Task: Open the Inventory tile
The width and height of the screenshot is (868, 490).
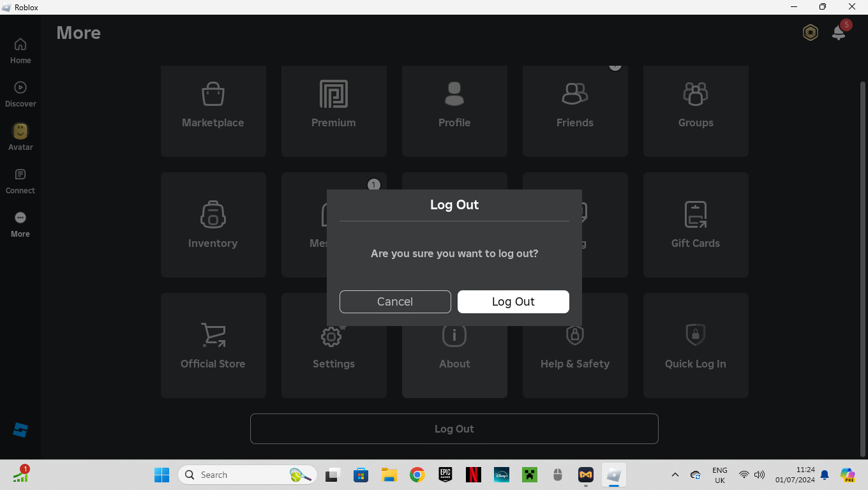Action: (x=213, y=225)
